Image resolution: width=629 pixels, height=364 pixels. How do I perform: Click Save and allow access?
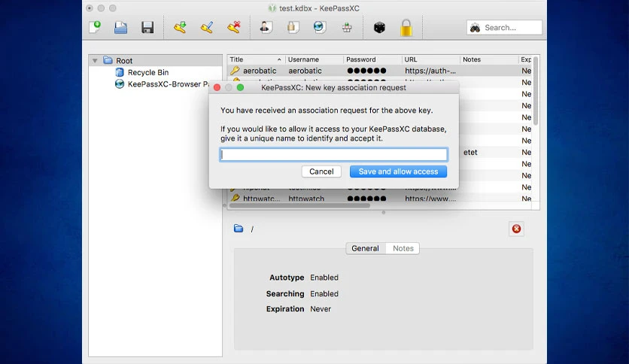click(398, 171)
